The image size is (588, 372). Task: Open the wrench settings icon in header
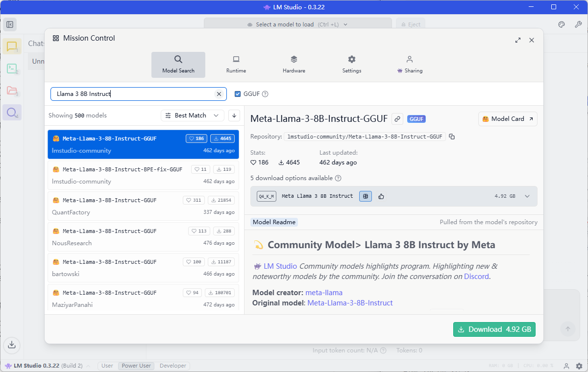578,24
